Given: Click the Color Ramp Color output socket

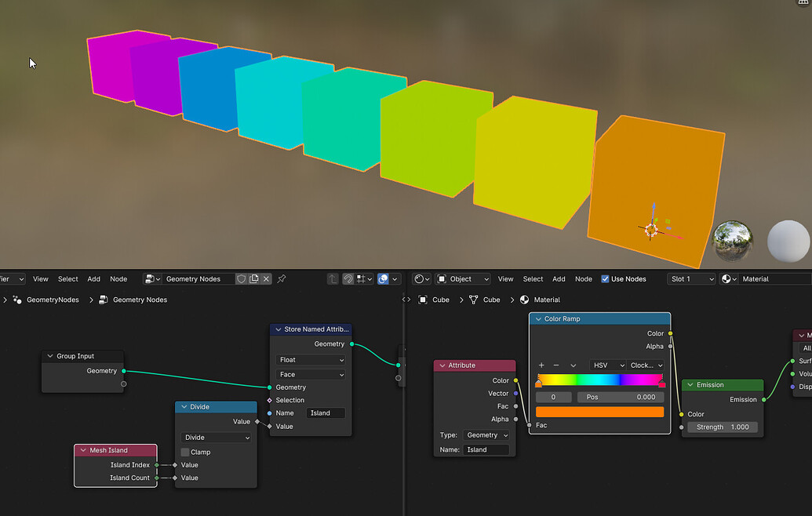Looking at the screenshot, I should (x=670, y=334).
